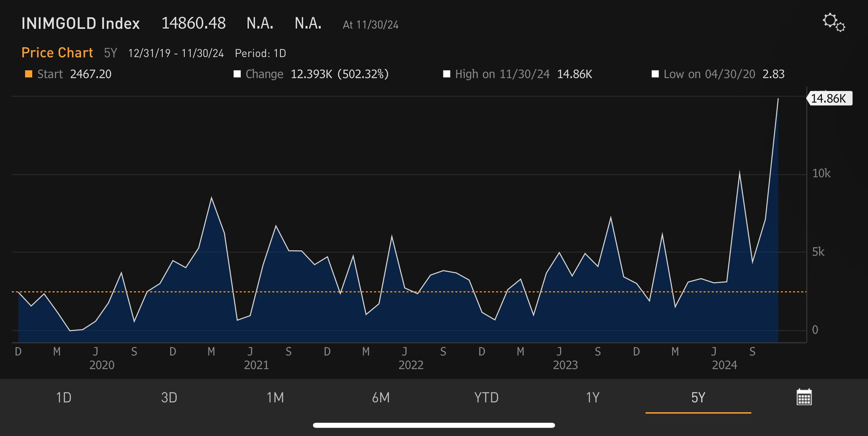Switch to the 1D time range
Image resolution: width=868 pixels, height=436 pixels.
click(x=64, y=398)
